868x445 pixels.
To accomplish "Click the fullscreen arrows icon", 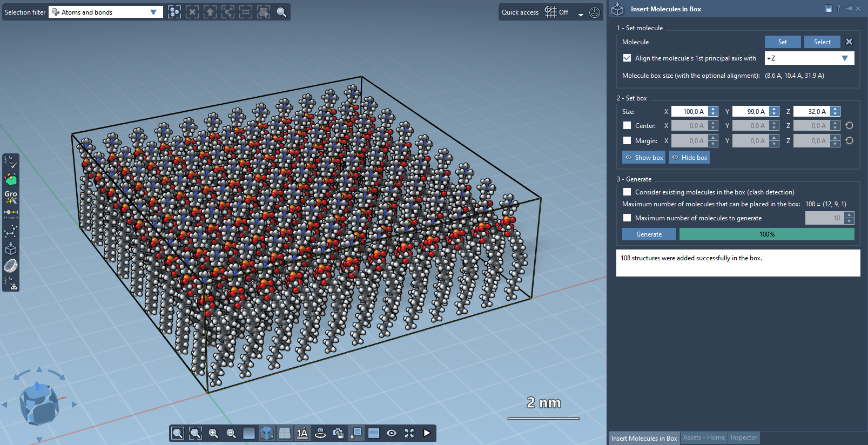I will [409, 433].
